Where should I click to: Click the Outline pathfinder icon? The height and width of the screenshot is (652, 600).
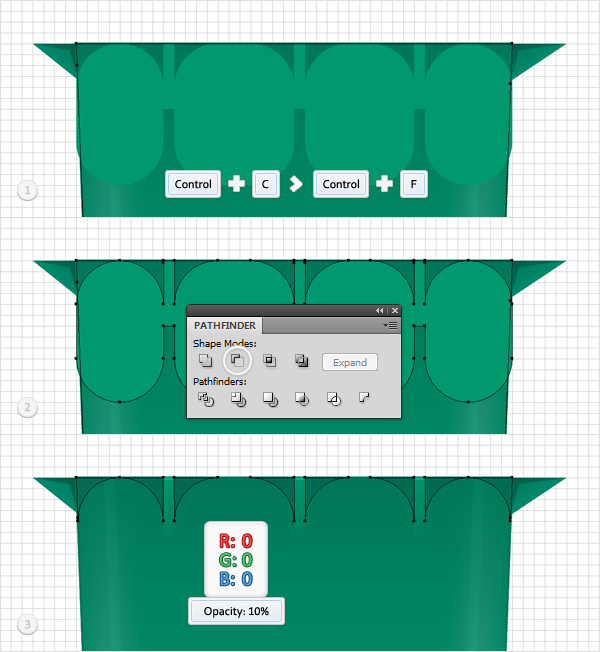coord(334,399)
